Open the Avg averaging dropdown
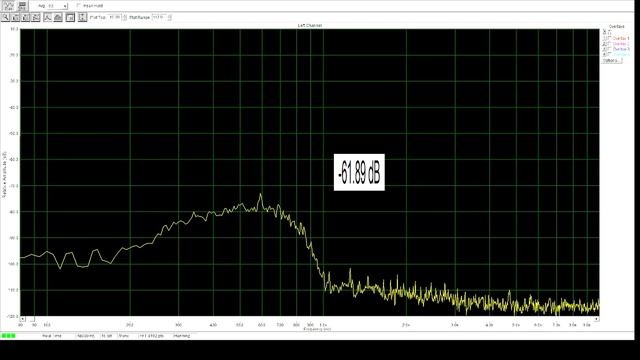The height and width of the screenshot is (360, 640). pos(57,6)
